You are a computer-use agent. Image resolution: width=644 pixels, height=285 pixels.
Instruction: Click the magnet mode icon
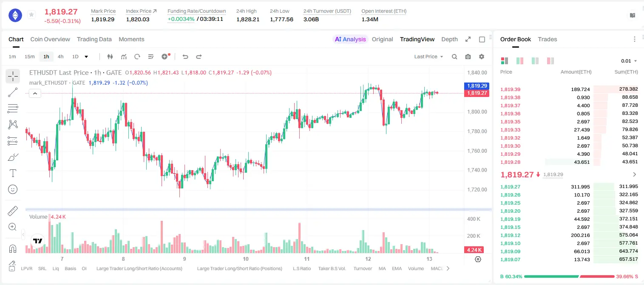pos(13,248)
